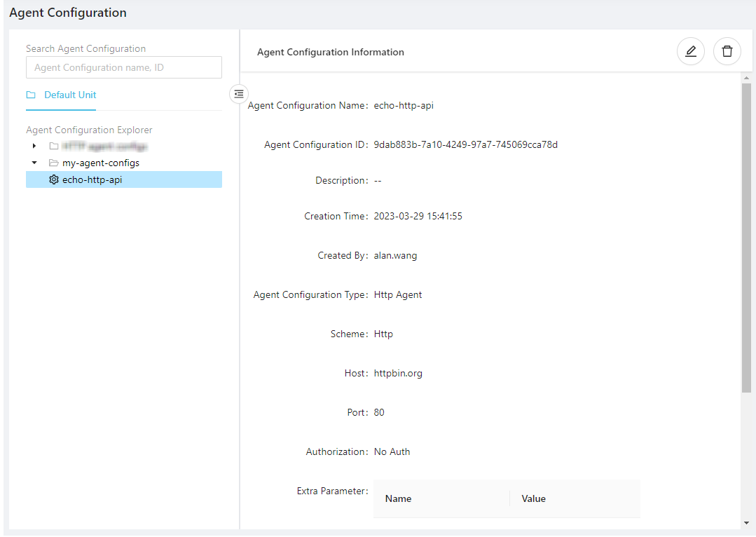Screen dimensions: 756x537
Task: Click the scrollbar up arrow
Action: tap(746, 78)
